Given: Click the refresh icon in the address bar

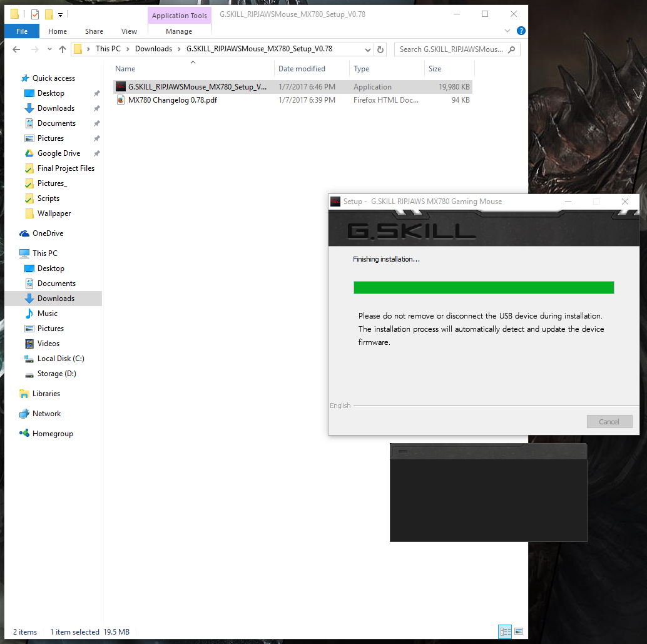Looking at the screenshot, I should (380, 49).
